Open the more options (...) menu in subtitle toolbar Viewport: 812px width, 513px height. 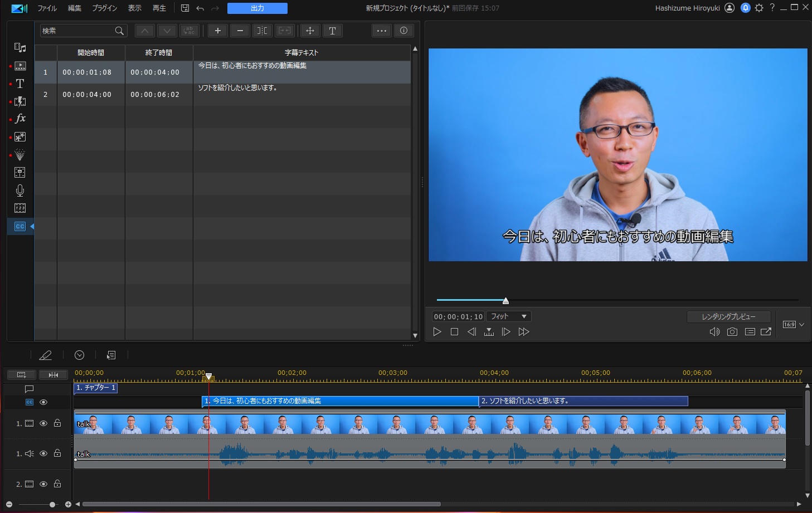[x=381, y=31]
